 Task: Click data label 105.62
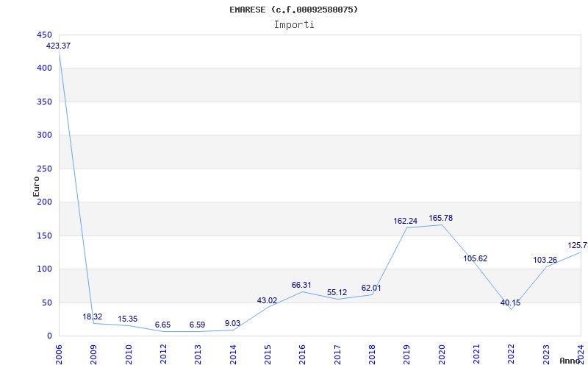tap(475, 258)
